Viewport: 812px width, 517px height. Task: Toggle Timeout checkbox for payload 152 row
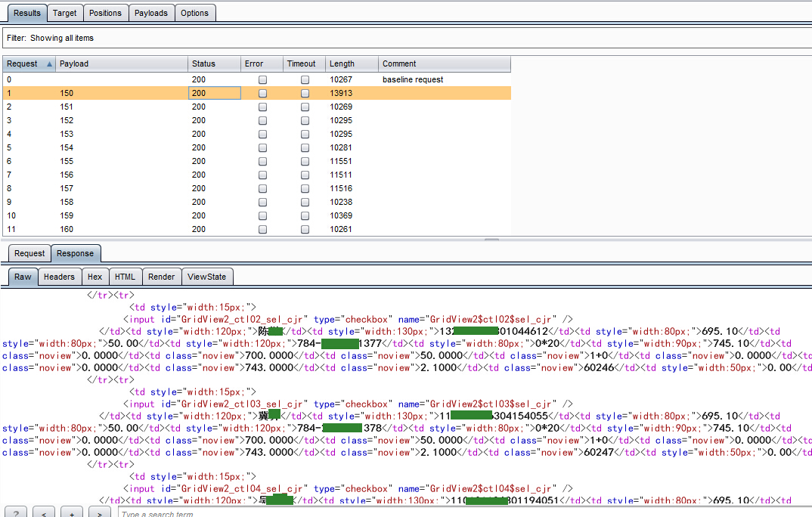pyautogui.click(x=305, y=120)
